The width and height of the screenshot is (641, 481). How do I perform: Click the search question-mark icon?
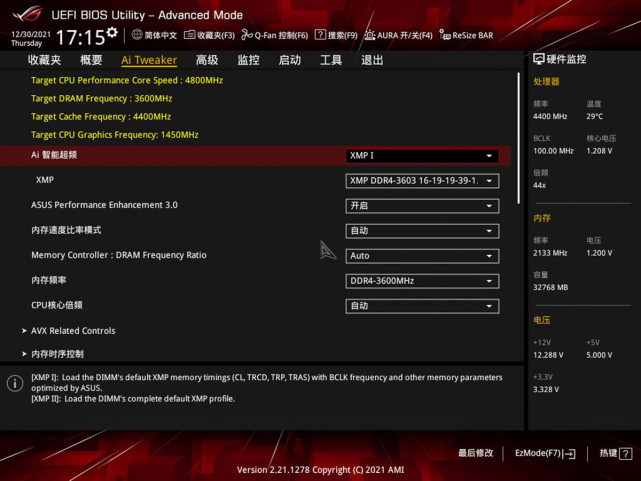tap(320, 35)
